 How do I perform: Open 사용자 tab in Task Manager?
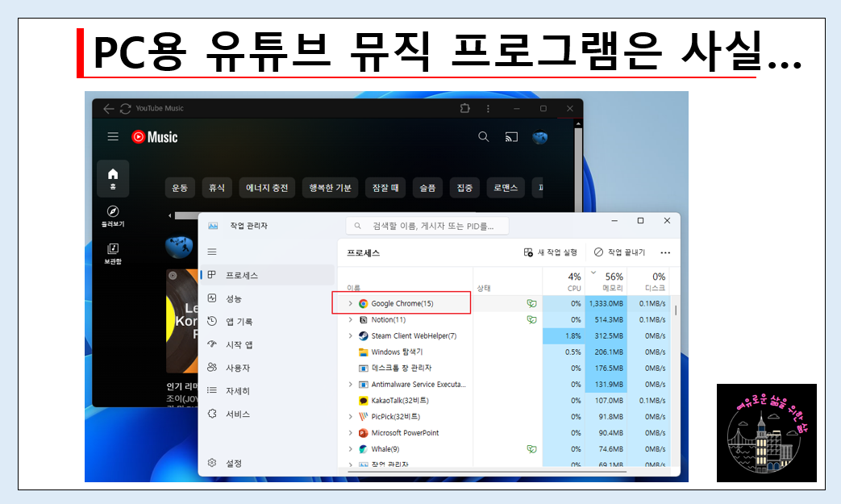click(269, 368)
